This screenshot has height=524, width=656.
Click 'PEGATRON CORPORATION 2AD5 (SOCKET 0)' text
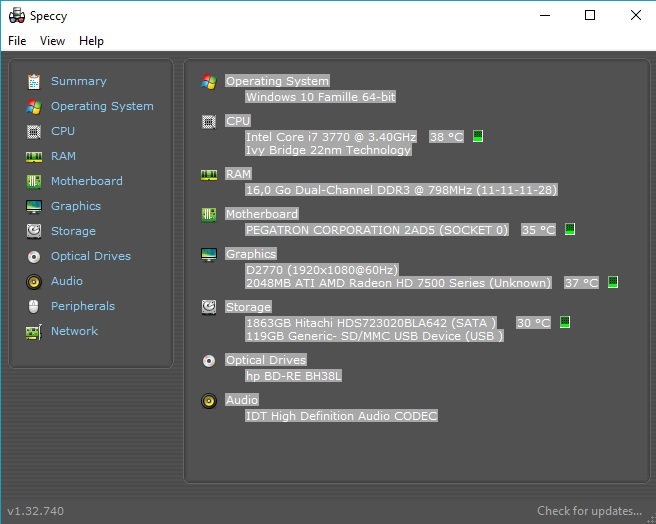click(x=377, y=230)
